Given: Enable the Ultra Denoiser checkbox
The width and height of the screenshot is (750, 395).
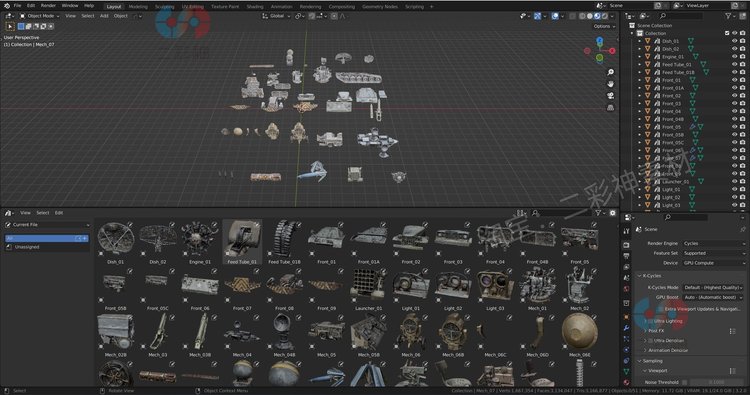Looking at the screenshot, I should 650,340.
